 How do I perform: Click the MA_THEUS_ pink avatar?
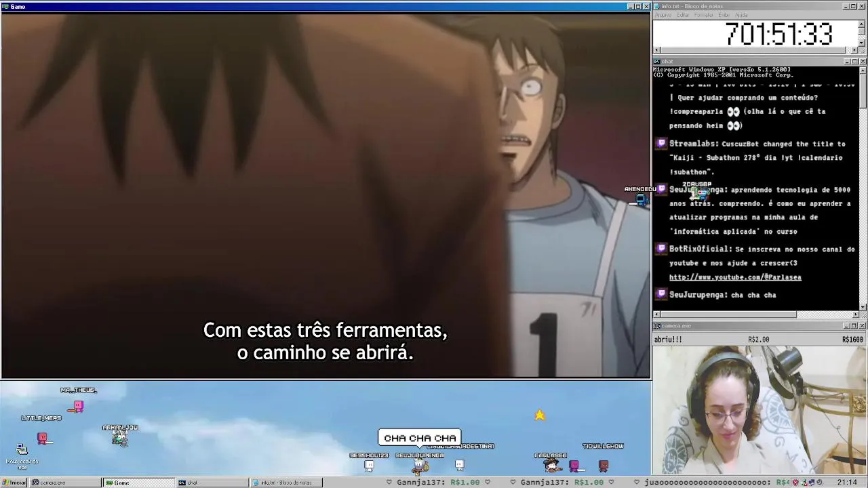click(78, 406)
